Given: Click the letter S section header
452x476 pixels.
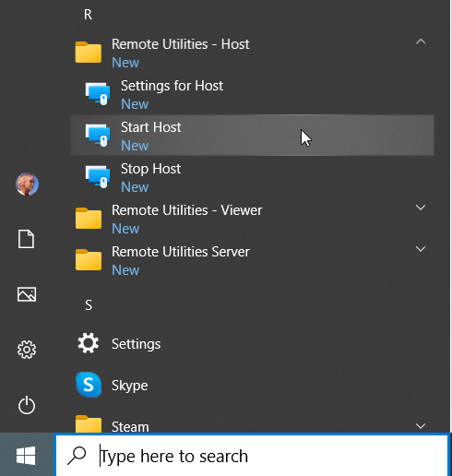Looking at the screenshot, I should point(89,305).
